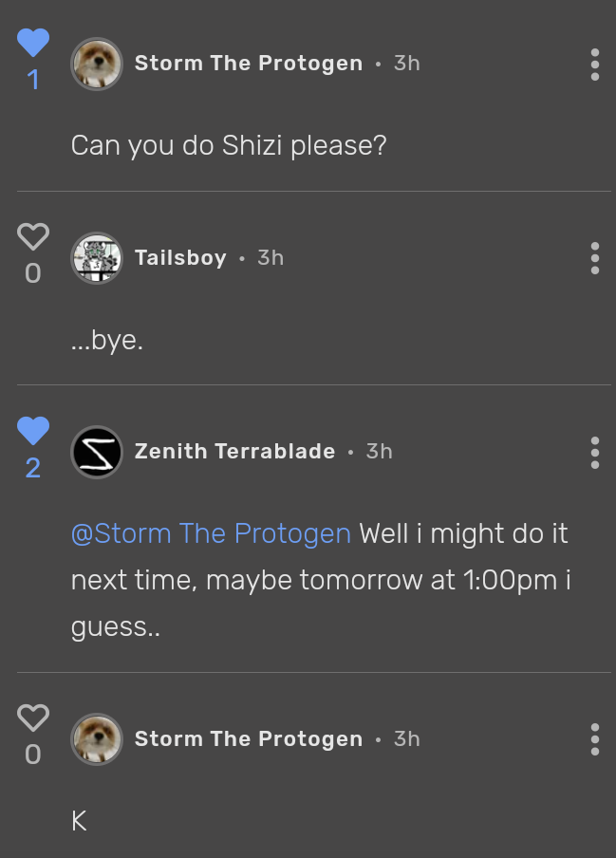
Task: Like Tailsboy's "...bye." comment
Action: pyautogui.click(x=33, y=236)
